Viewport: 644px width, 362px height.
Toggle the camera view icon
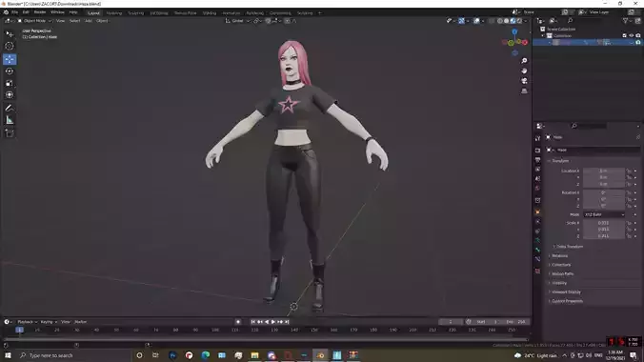click(524, 81)
